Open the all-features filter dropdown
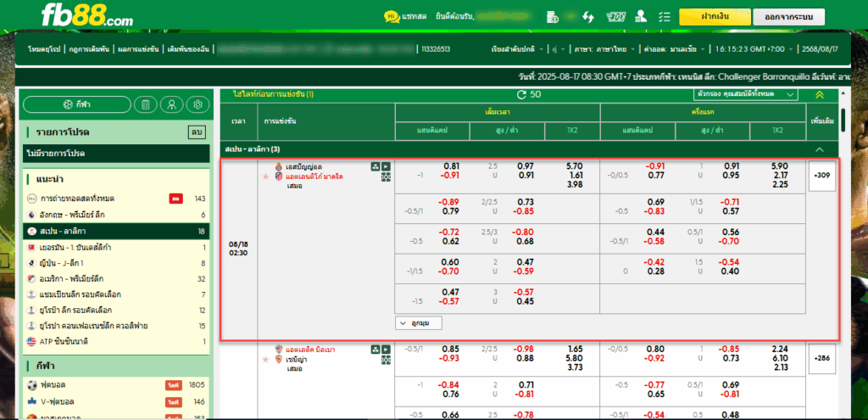Screen dimensions: 868x420 [746, 94]
